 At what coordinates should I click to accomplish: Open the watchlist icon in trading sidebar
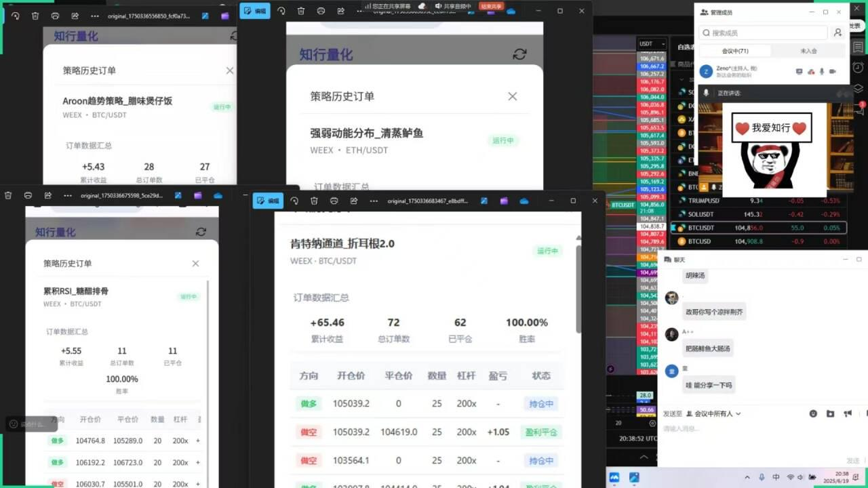(858, 47)
